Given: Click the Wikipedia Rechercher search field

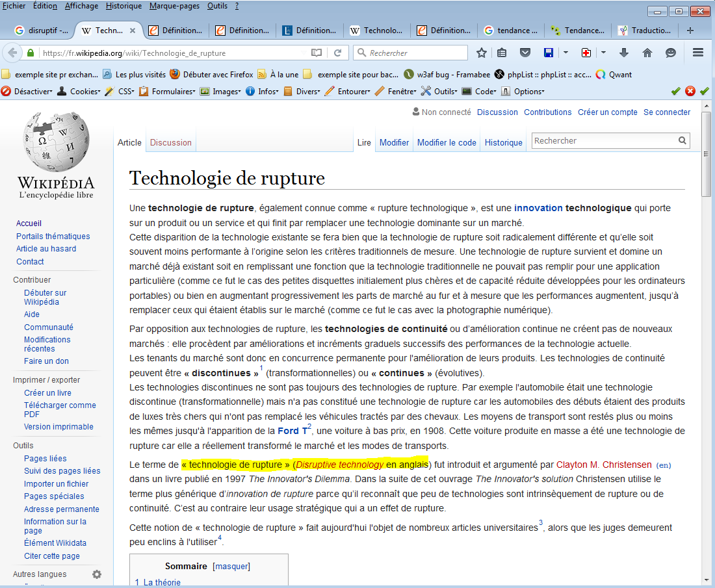Looking at the screenshot, I should coord(603,140).
